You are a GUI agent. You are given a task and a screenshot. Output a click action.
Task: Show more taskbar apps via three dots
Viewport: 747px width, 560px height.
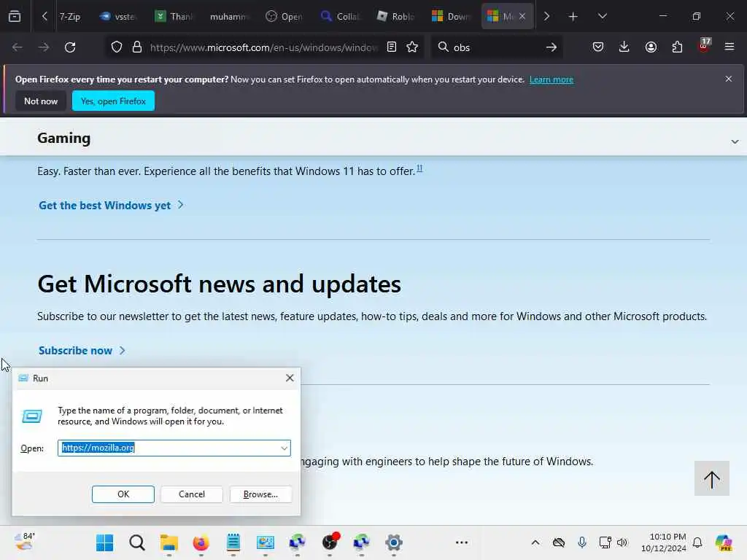462,542
